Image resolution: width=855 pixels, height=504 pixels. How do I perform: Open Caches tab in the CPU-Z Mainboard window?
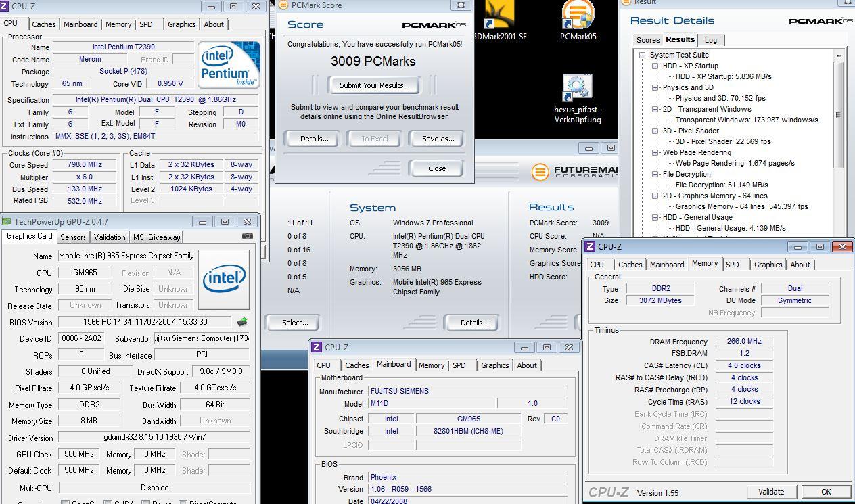[357, 365]
